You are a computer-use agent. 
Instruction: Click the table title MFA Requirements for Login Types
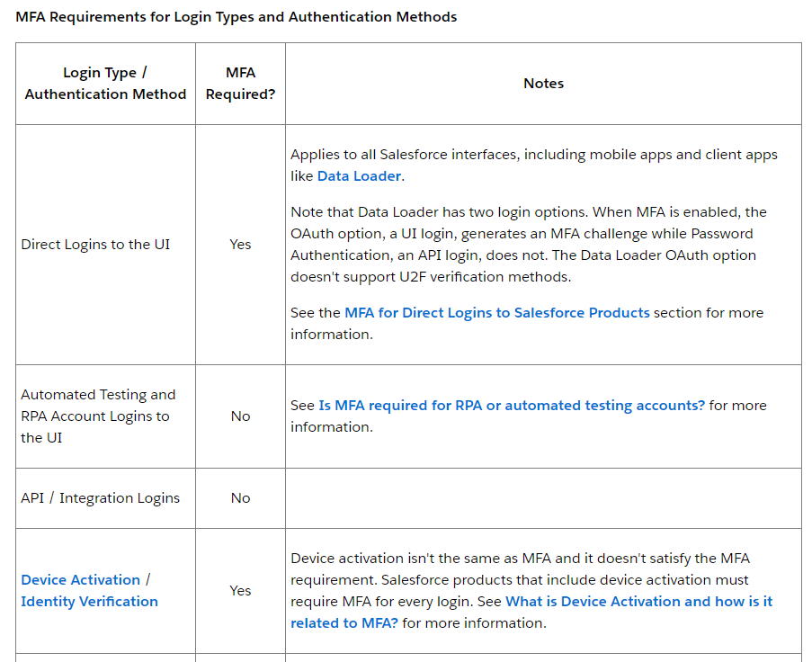(x=236, y=17)
